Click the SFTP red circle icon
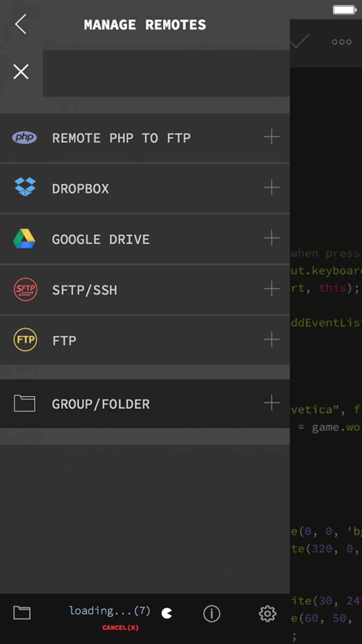Image resolution: width=362 pixels, height=644 pixels. click(x=25, y=289)
